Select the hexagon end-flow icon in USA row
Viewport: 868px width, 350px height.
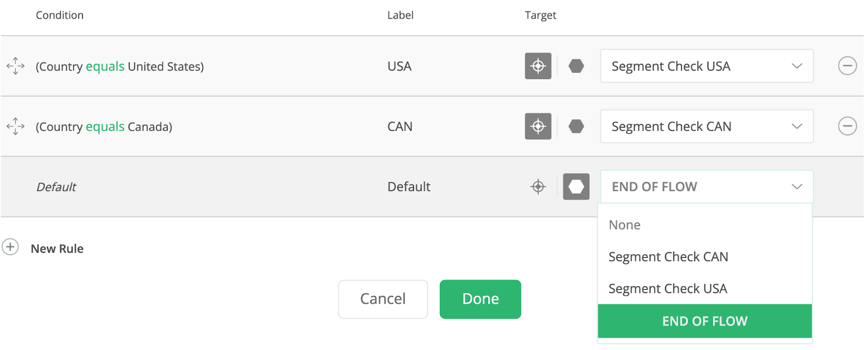point(576,66)
